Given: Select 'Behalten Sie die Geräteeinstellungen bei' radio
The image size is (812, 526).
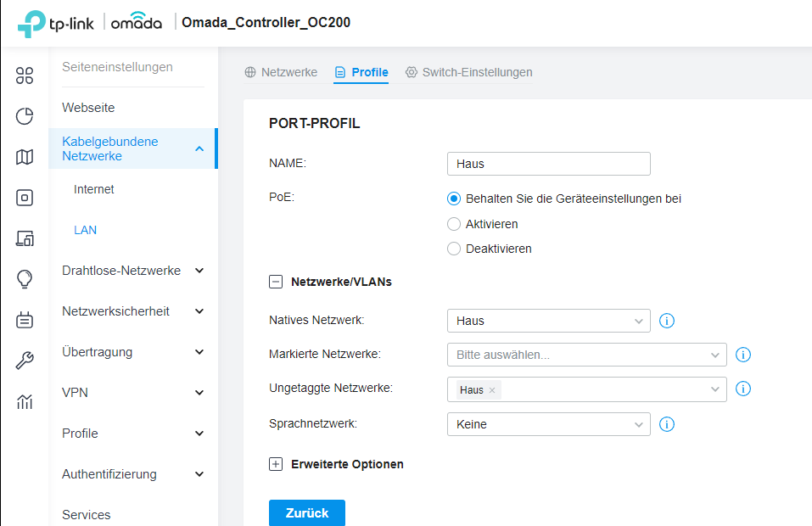Looking at the screenshot, I should pos(454,199).
